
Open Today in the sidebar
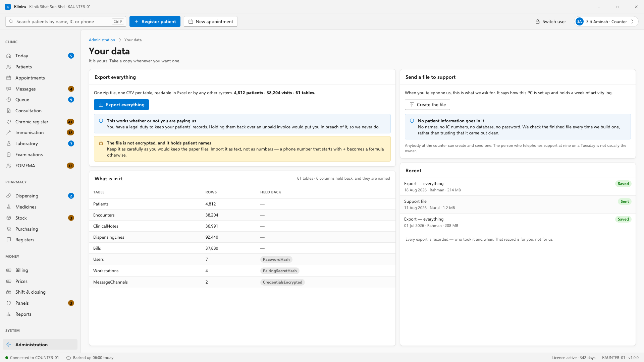(40, 56)
